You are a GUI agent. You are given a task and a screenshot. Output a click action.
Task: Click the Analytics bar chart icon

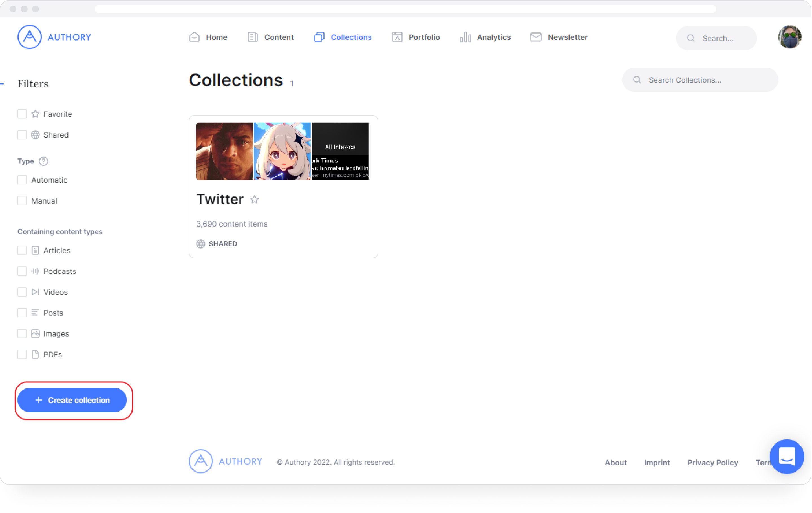coord(465,37)
